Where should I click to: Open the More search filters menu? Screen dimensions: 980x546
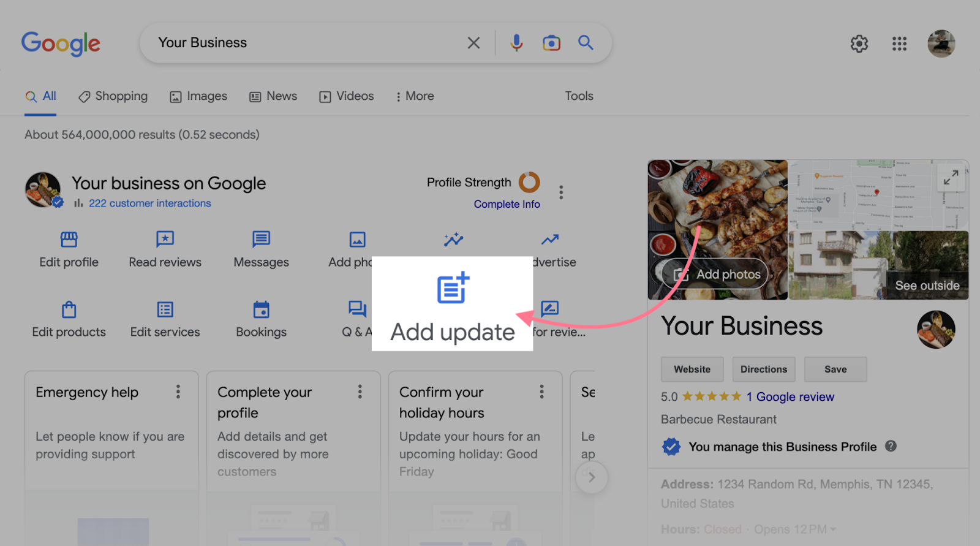[x=415, y=96]
